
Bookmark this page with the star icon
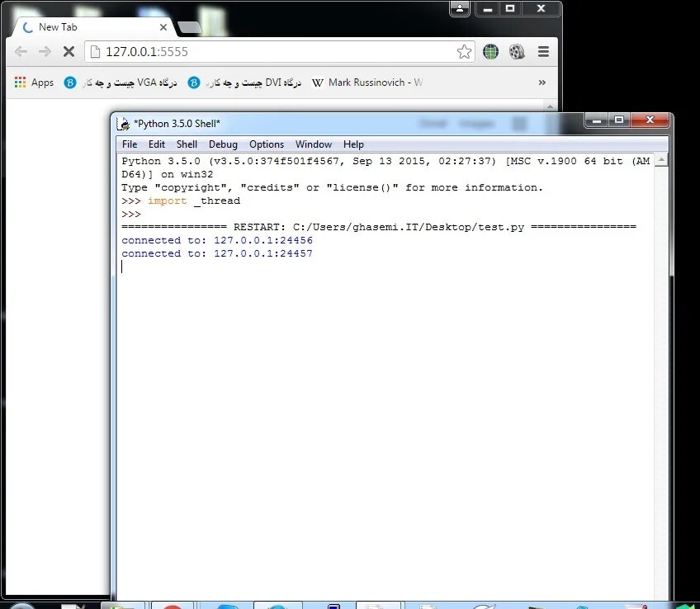click(x=464, y=52)
